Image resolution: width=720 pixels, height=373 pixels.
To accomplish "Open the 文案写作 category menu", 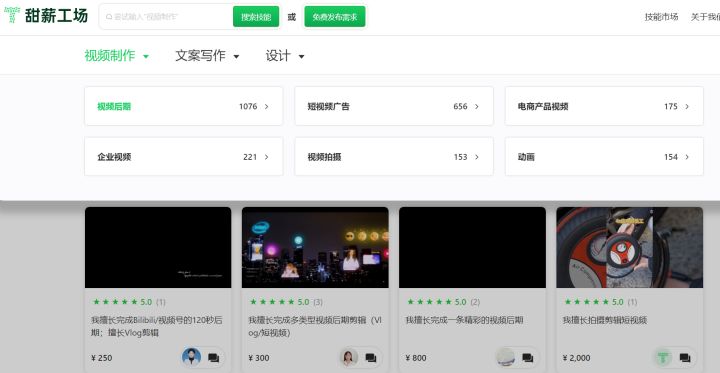I will click(207, 56).
